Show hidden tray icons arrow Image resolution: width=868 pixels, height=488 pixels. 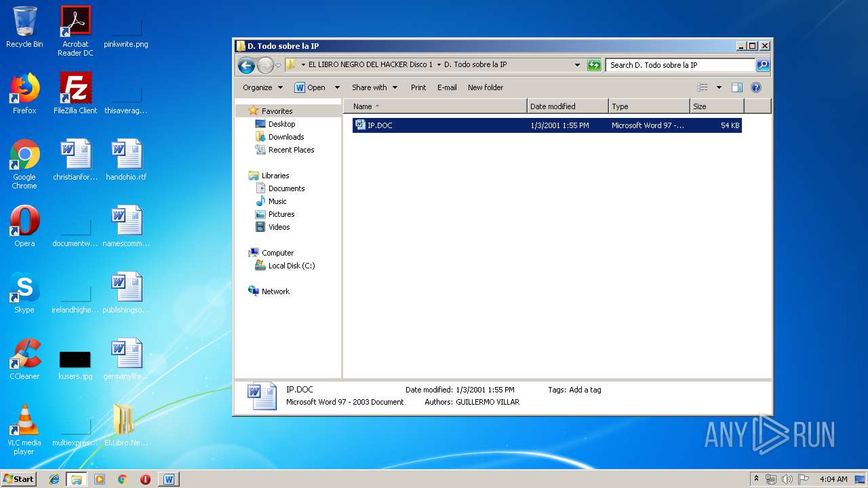coord(757,479)
